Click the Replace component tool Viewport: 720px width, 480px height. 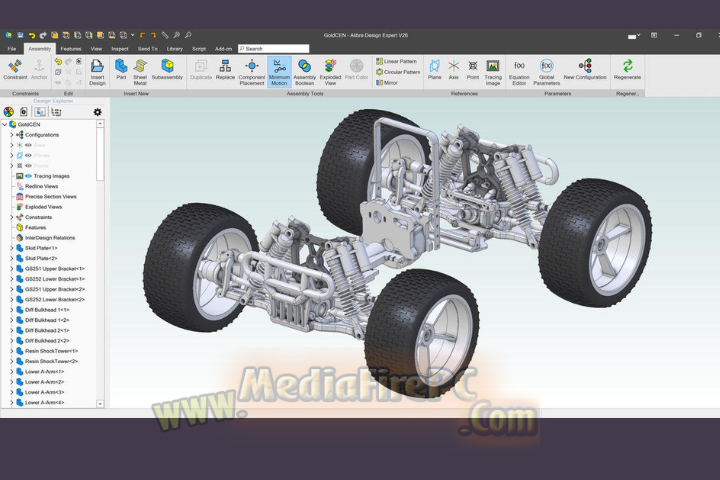(x=225, y=69)
